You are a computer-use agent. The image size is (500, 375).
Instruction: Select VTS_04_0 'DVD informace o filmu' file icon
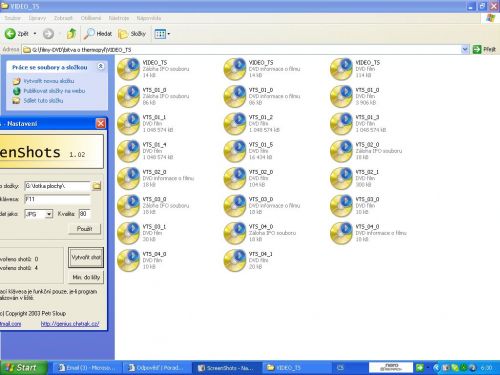point(341,233)
